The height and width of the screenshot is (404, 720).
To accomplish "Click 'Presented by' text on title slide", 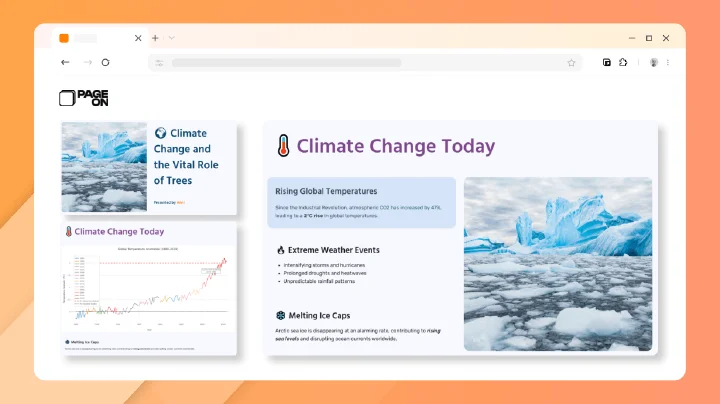I will [x=164, y=202].
